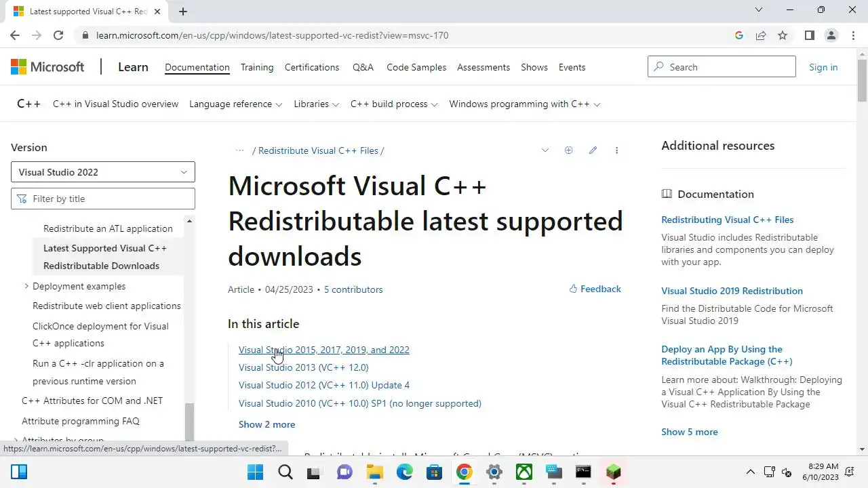Open File Explorer from taskbar
Screen dimensions: 868x488
click(375, 472)
